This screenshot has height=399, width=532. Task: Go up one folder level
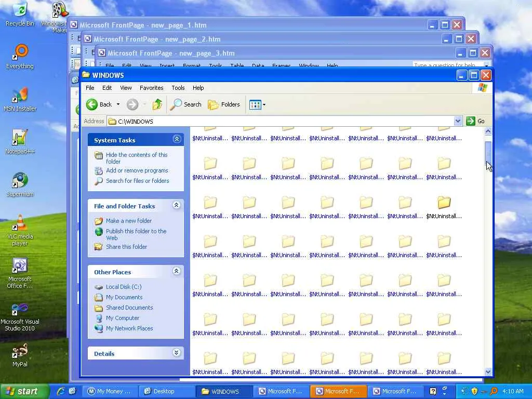(x=157, y=104)
